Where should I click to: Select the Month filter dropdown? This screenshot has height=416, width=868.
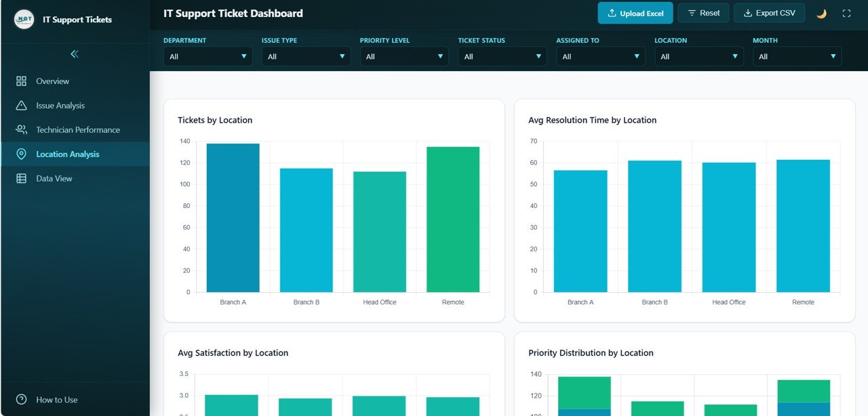(797, 57)
